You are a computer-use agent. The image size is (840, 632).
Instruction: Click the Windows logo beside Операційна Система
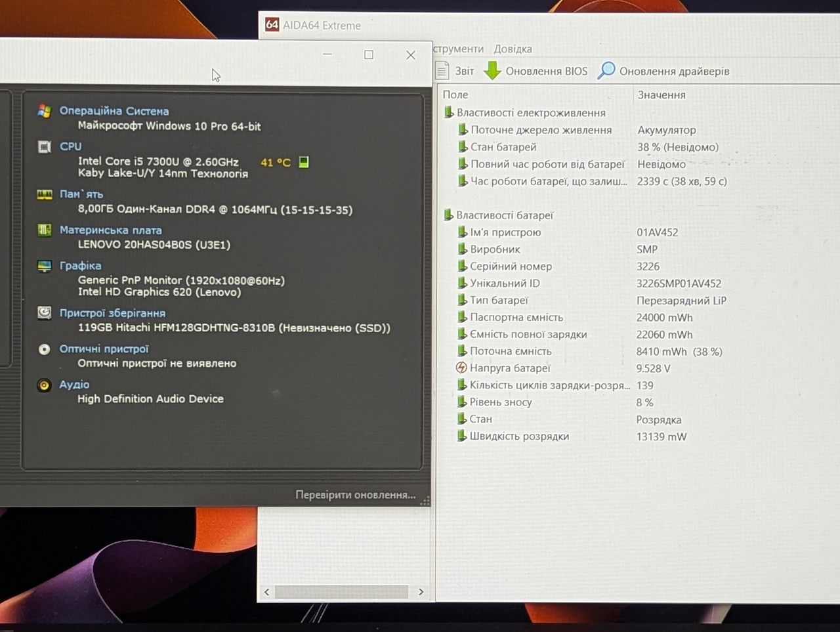(44, 111)
